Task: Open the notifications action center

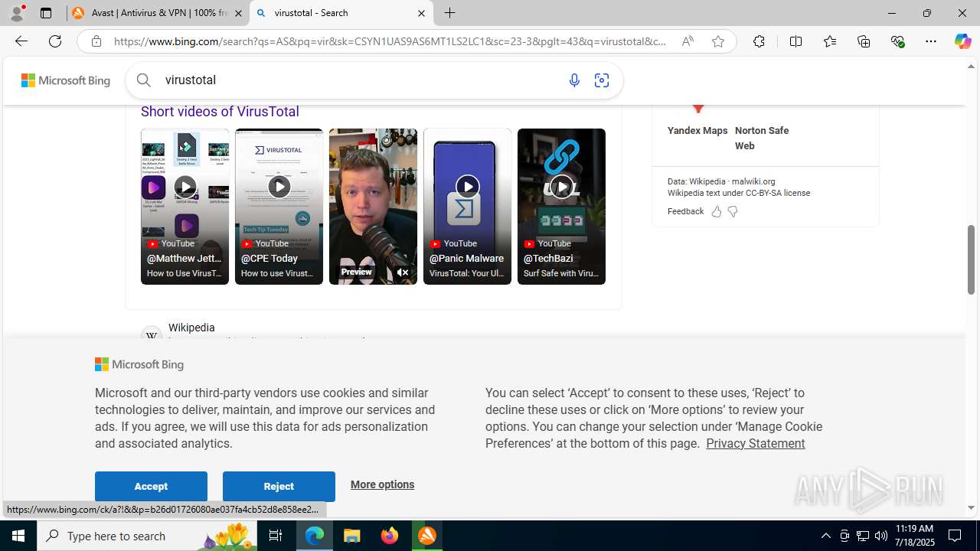Action: tap(955, 536)
